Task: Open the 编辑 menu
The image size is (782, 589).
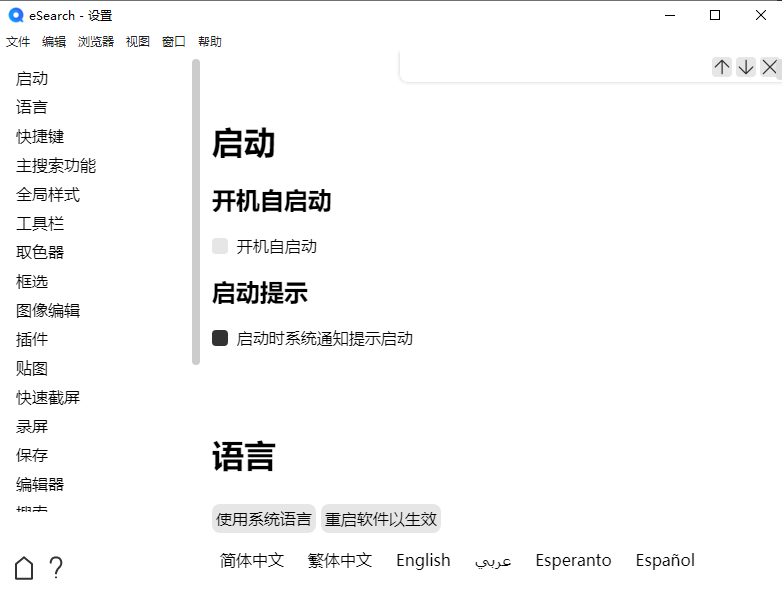Action: click(54, 41)
